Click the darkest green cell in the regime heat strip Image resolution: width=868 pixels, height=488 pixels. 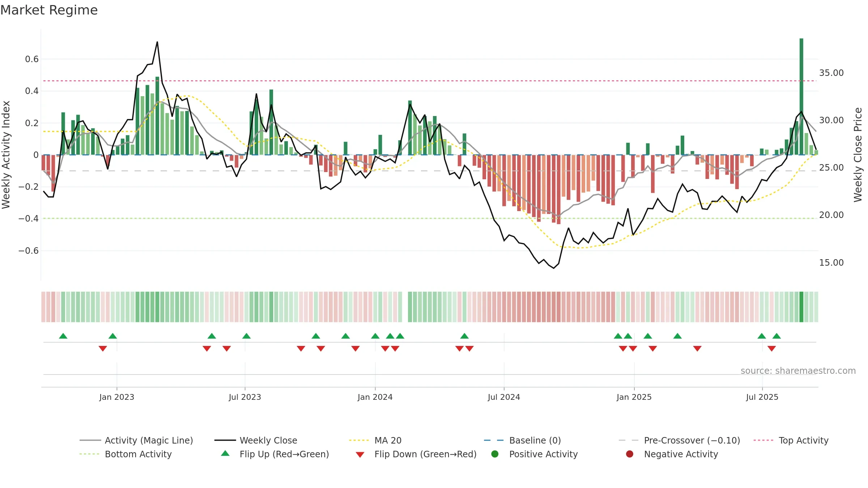point(801,307)
